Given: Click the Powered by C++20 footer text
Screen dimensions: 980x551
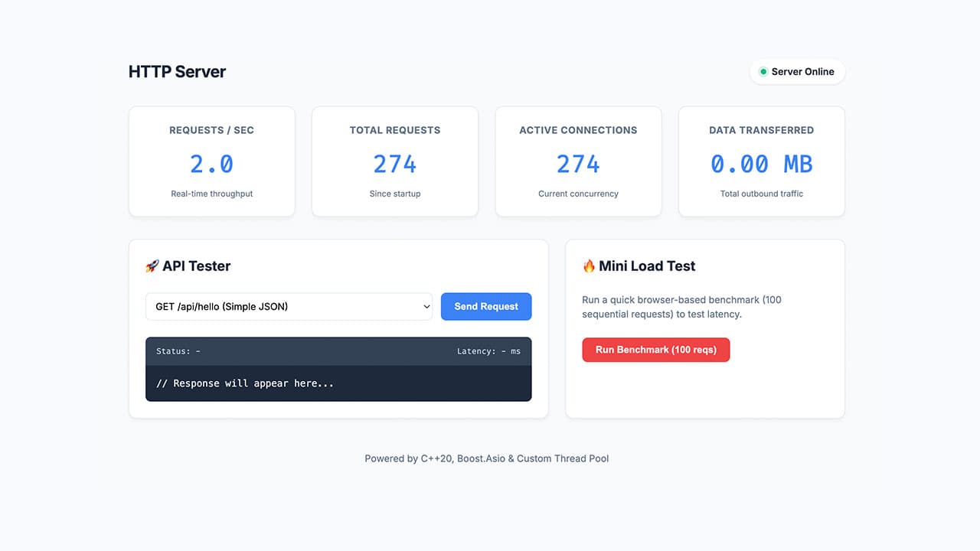Looking at the screenshot, I should (x=487, y=458).
